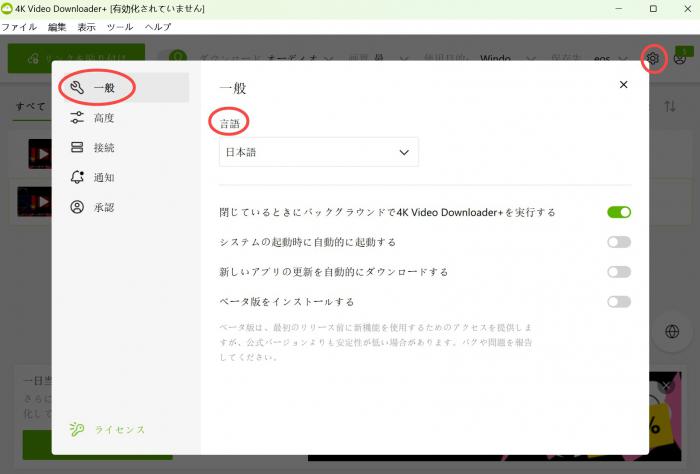Turn off the run-in-background toggle

[x=619, y=212]
